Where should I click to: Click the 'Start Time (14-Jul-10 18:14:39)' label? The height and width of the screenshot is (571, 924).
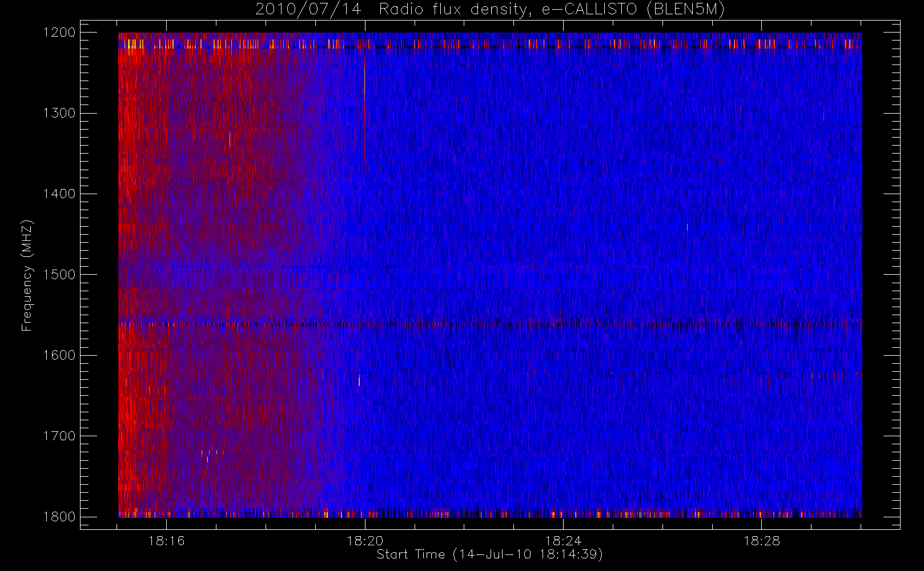(490, 554)
